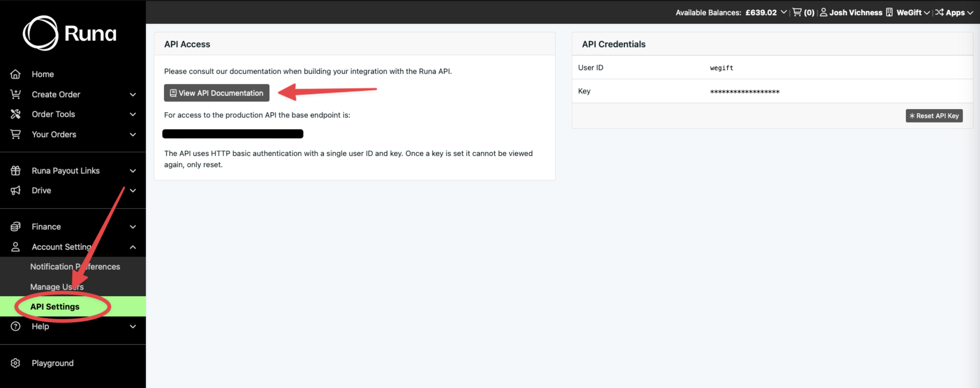This screenshot has height=388, width=980.
Task: Expand the Your Orders chevron
Action: pyautogui.click(x=133, y=134)
